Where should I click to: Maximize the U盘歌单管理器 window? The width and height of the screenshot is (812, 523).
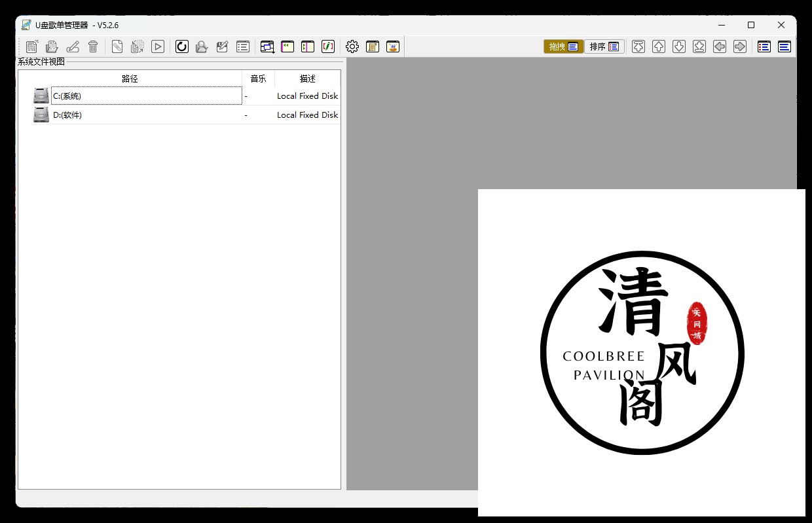coord(751,25)
